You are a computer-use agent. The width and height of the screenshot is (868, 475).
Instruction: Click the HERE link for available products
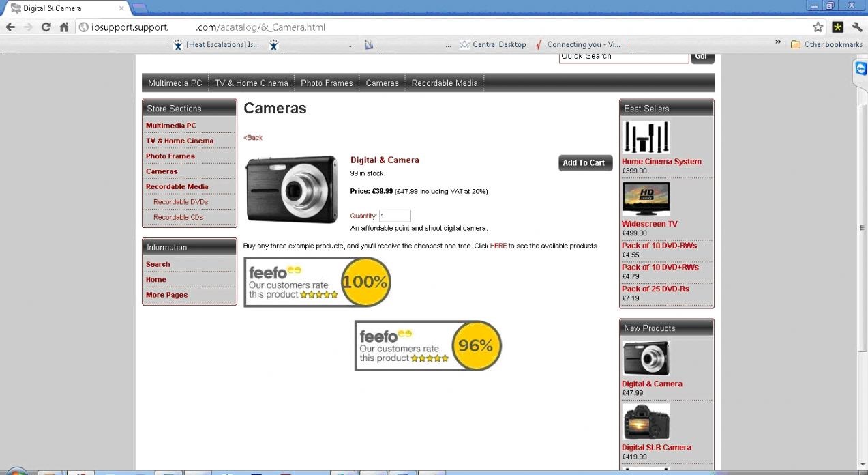pos(498,246)
